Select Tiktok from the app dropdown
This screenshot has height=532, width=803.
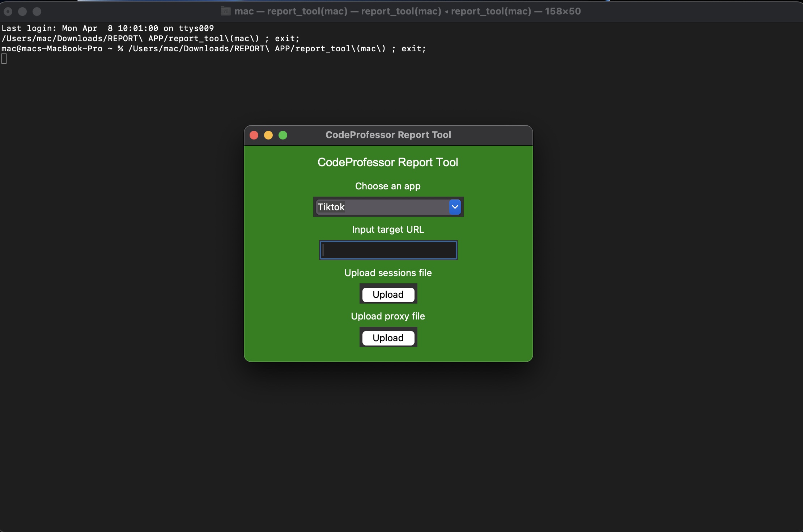click(x=387, y=207)
